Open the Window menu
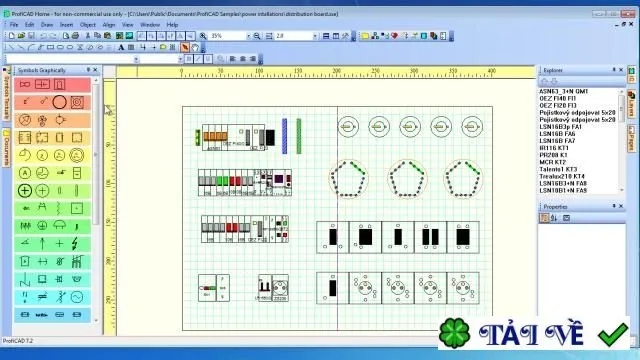The height and width of the screenshot is (360, 640). (150, 24)
